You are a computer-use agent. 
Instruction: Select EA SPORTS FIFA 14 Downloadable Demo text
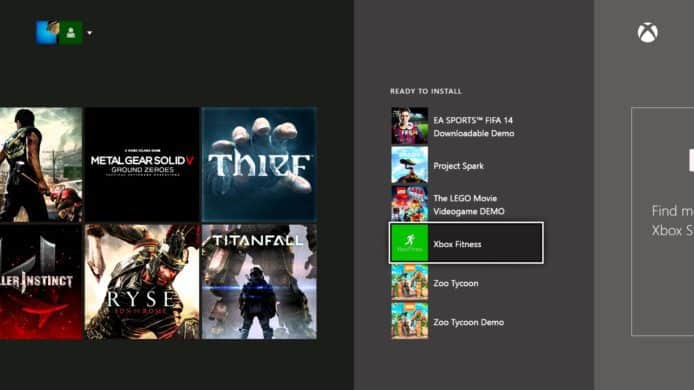click(474, 127)
